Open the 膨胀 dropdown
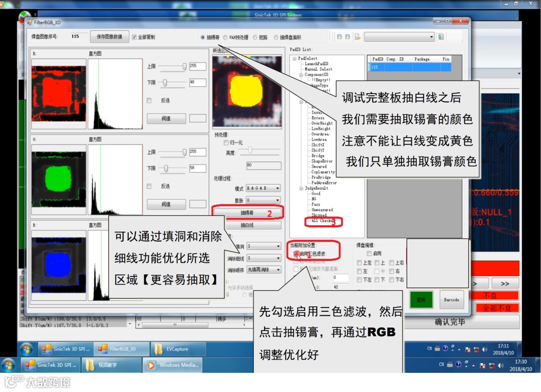The width and height of the screenshot is (541, 392). (263, 200)
